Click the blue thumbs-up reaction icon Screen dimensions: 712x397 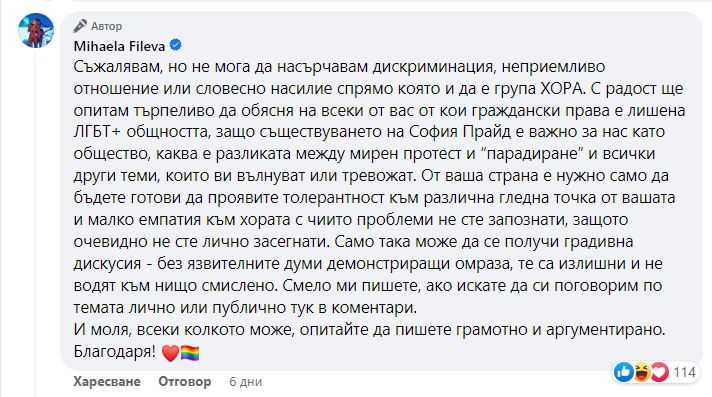point(624,372)
